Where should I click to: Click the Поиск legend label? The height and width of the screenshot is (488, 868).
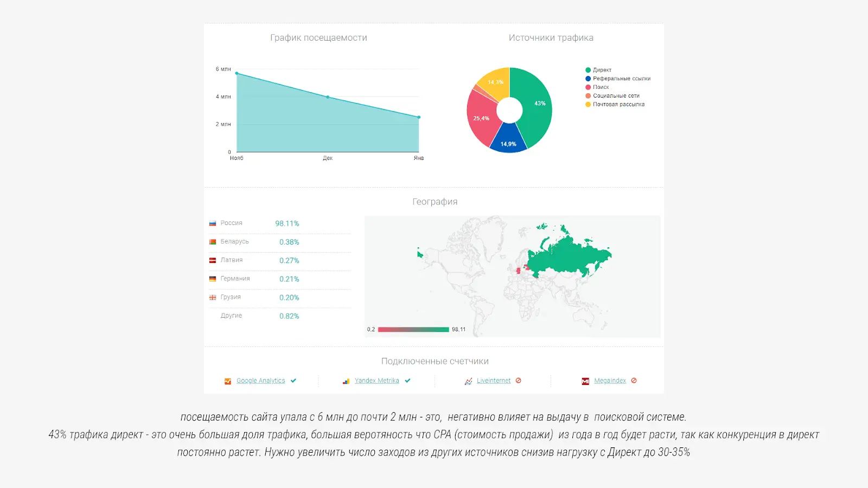click(601, 87)
